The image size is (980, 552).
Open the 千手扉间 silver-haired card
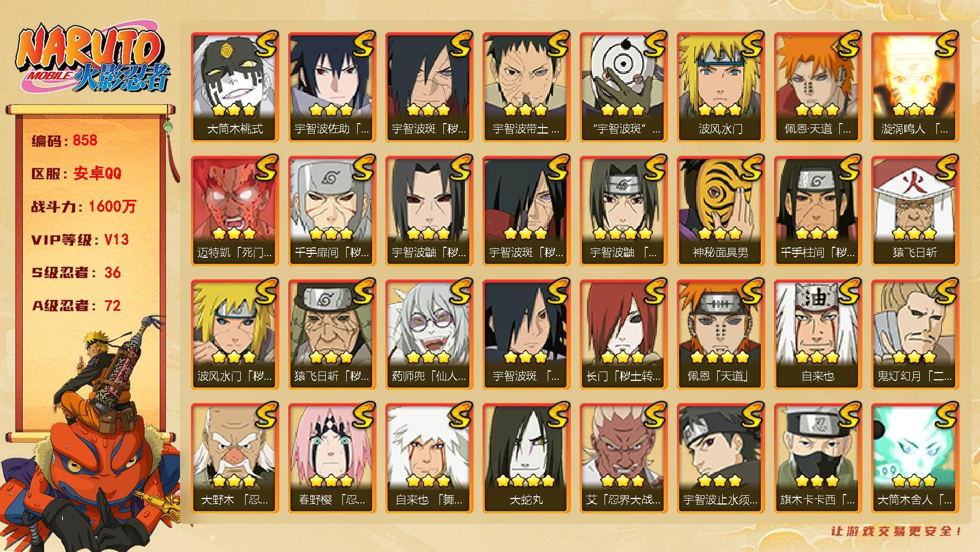332,210
